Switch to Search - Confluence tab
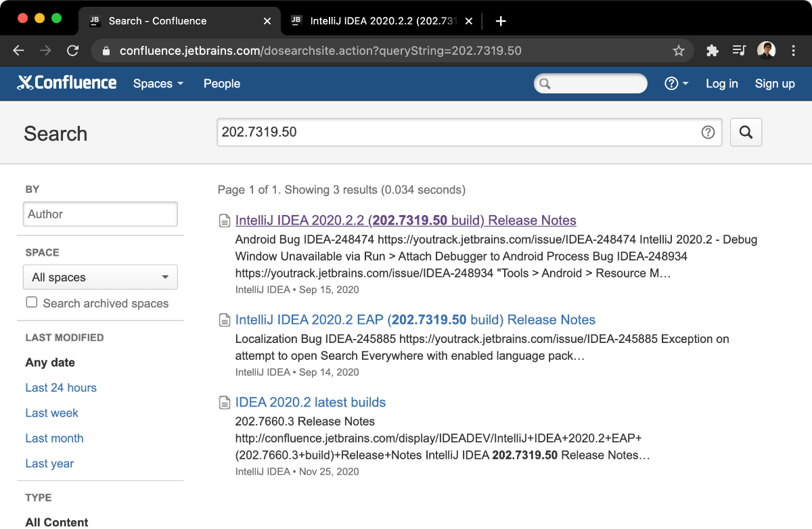This screenshot has width=812, height=529. [x=179, y=21]
